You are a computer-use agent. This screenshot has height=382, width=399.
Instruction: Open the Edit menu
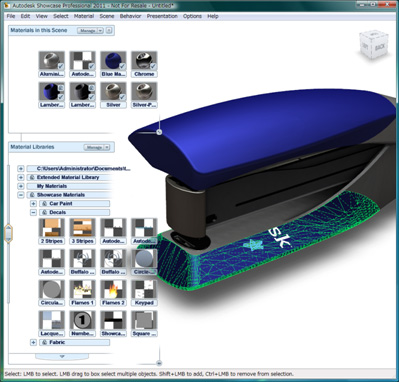pyautogui.click(x=25, y=16)
